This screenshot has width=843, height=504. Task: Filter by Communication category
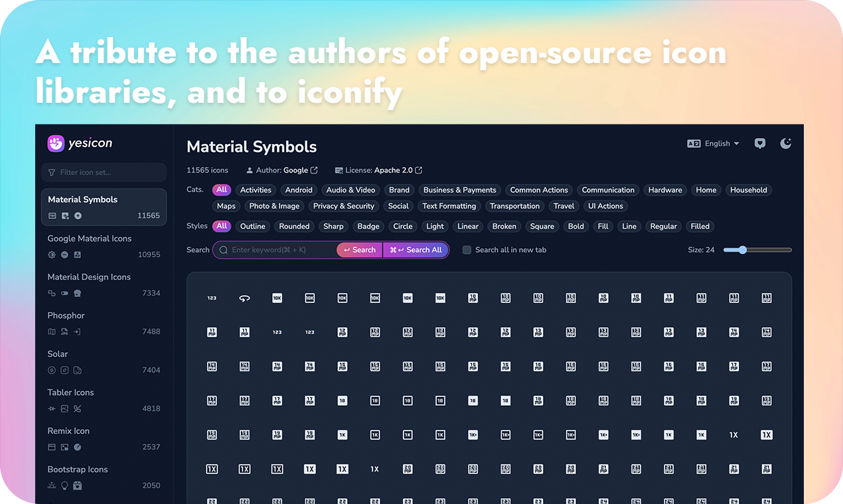click(x=608, y=190)
